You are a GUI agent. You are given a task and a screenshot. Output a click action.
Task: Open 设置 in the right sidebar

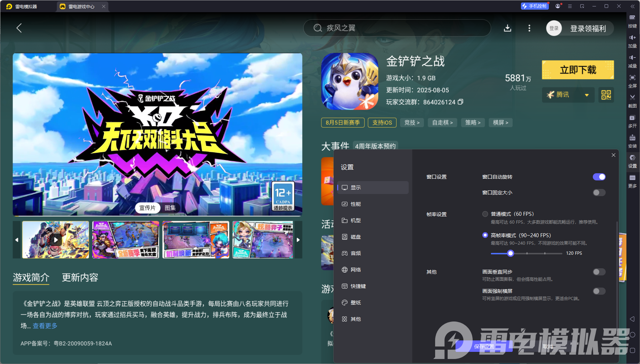[632, 161]
